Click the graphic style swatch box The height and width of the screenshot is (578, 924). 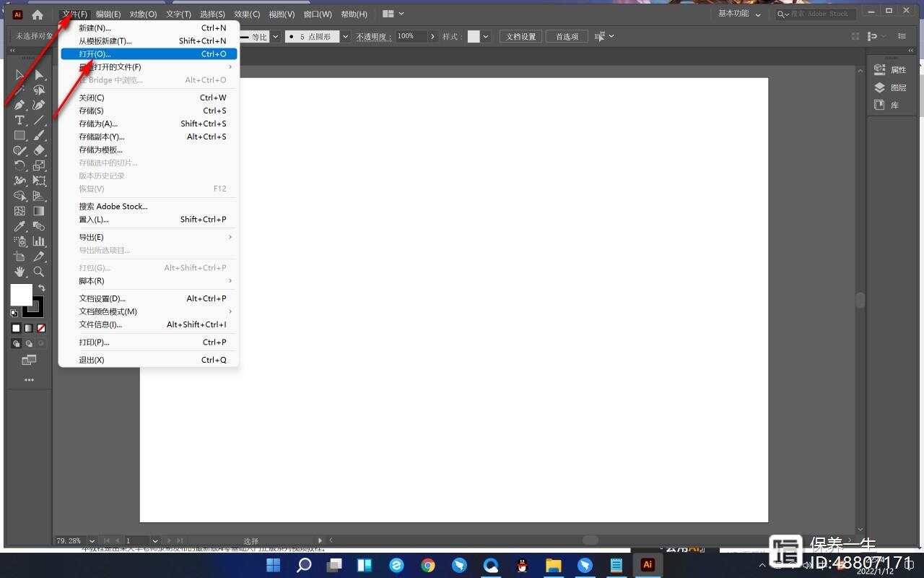474,36
